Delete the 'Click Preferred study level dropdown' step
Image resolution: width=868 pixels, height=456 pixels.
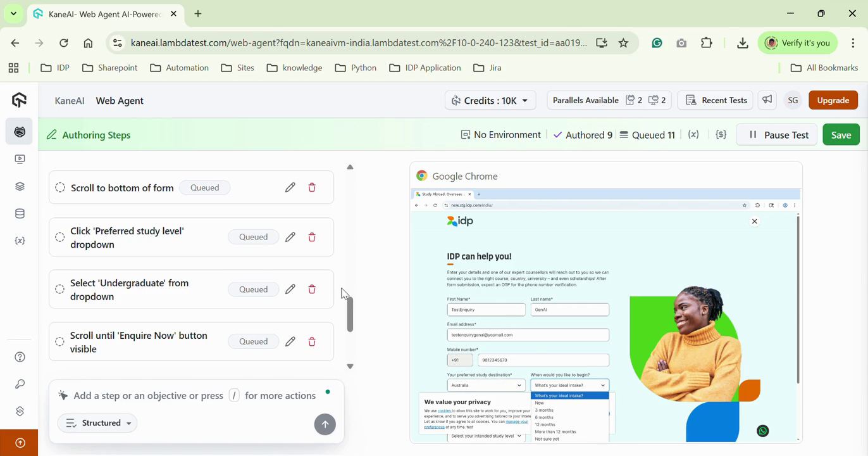click(x=312, y=237)
